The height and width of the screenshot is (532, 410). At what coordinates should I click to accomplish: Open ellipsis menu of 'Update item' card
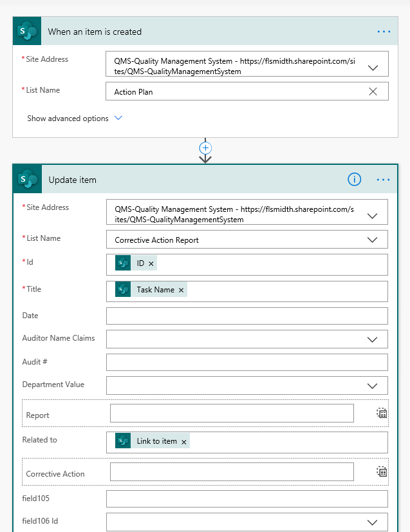[383, 180]
